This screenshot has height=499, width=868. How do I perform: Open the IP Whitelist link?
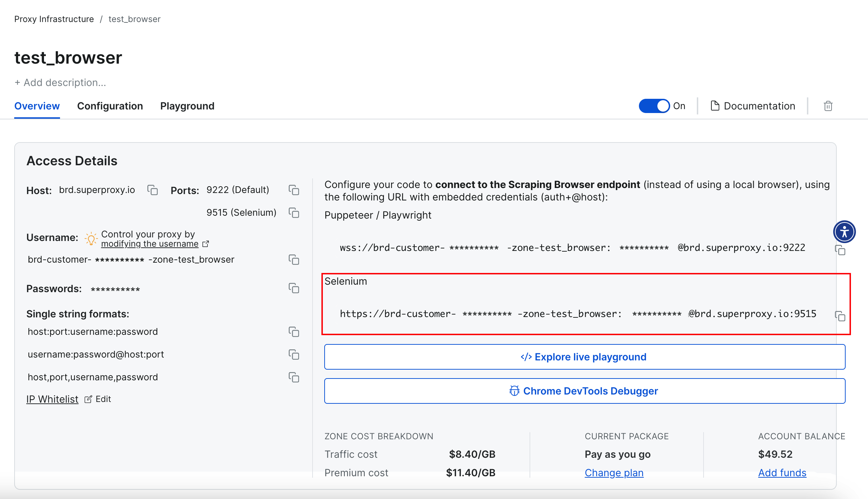(52, 399)
